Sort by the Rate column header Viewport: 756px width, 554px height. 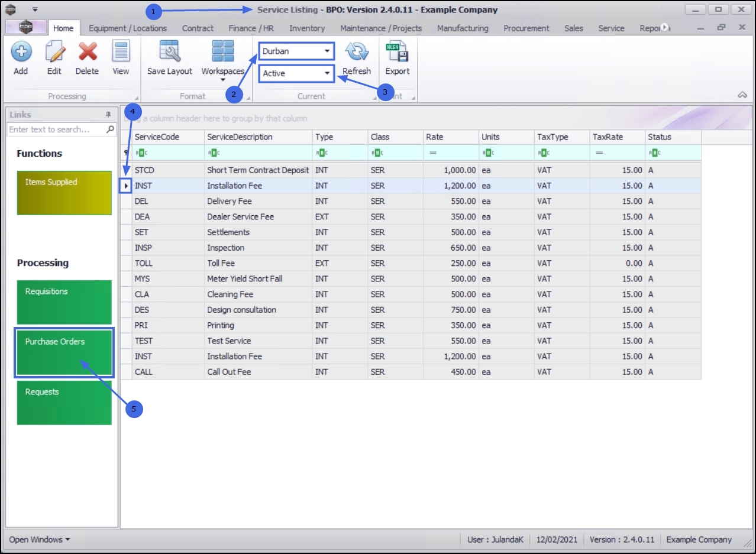pyautogui.click(x=451, y=137)
